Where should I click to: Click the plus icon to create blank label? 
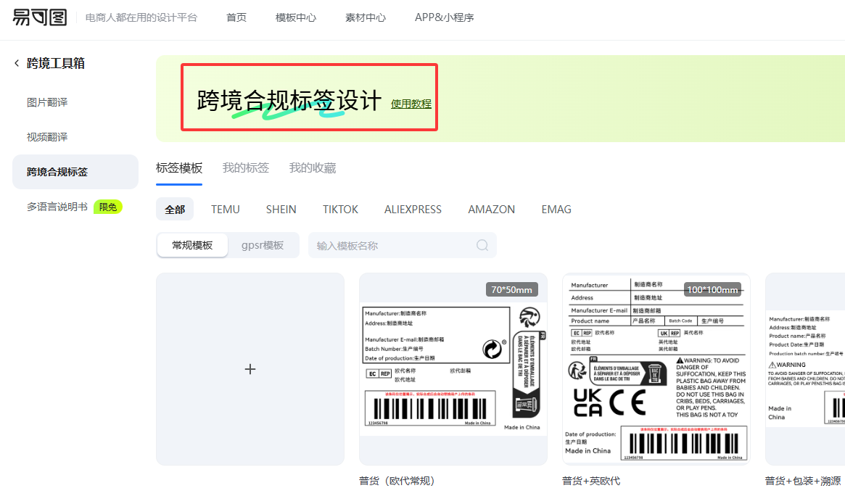coord(250,369)
